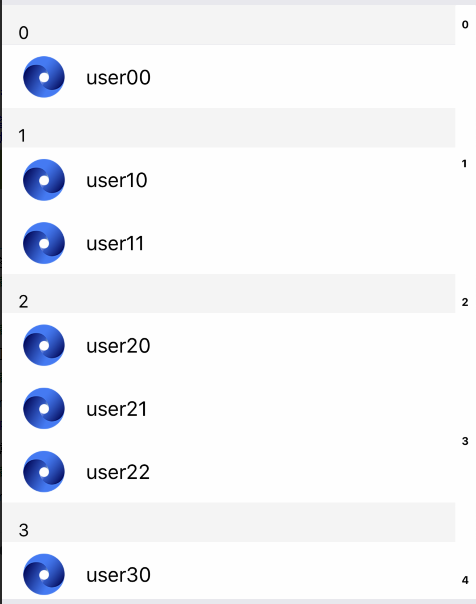Screen dimensions: 476x604
Task: Select the user00 list row
Action: (229, 77)
